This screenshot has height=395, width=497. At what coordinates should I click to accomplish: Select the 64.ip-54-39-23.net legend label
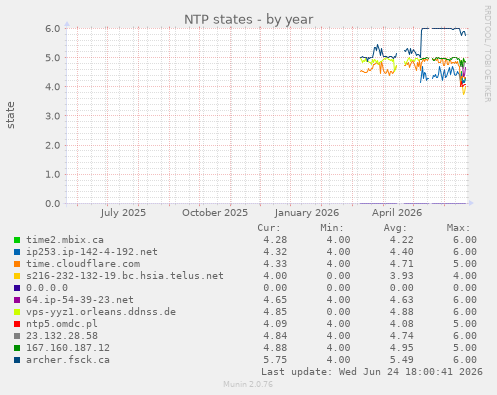[80, 300]
